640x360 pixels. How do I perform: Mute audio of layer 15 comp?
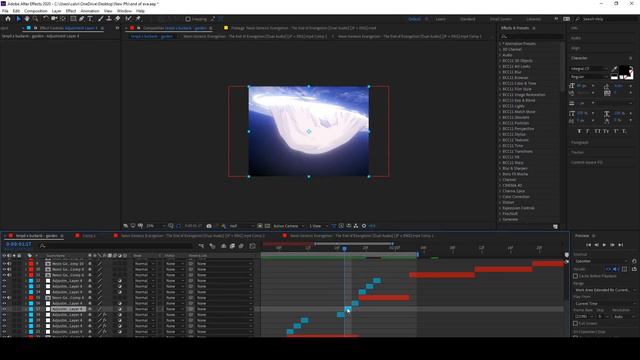(x=9, y=298)
